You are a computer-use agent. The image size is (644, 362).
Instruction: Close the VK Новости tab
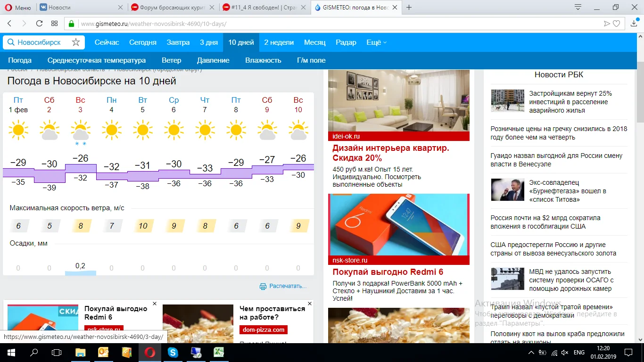pyautogui.click(x=120, y=8)
